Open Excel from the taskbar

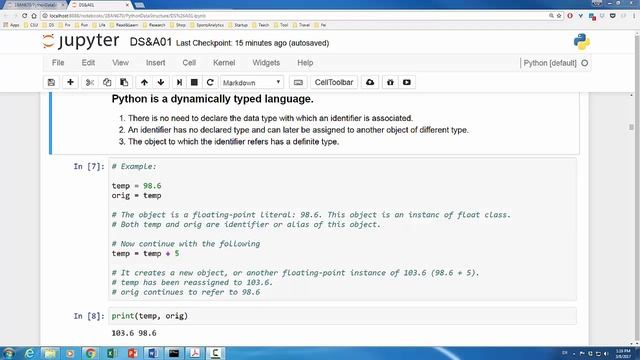111,353
